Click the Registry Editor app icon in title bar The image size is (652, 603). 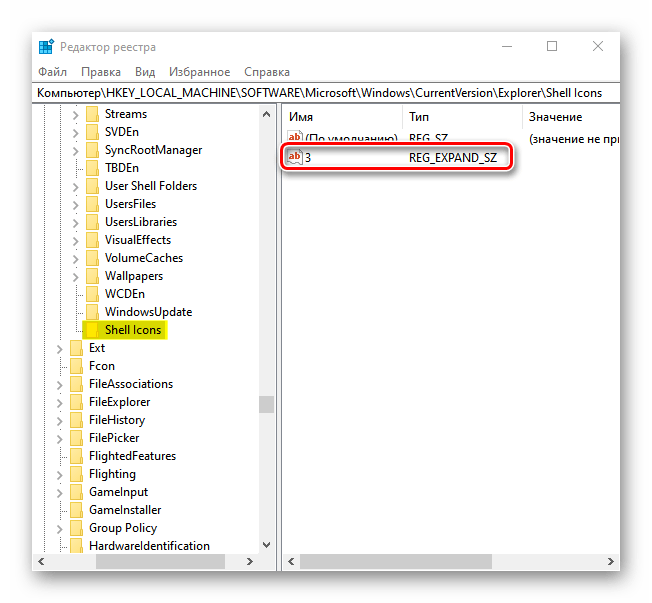tap(46, 47)
